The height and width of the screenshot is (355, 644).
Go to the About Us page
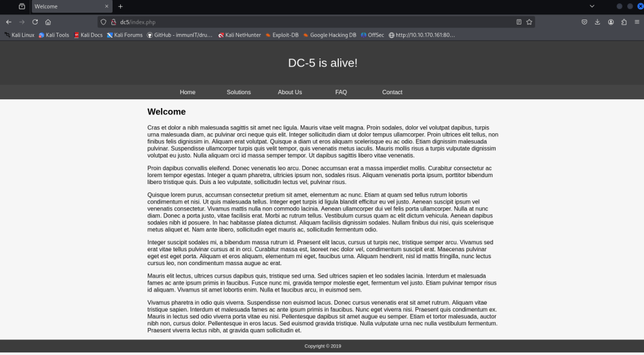(290, 92)
